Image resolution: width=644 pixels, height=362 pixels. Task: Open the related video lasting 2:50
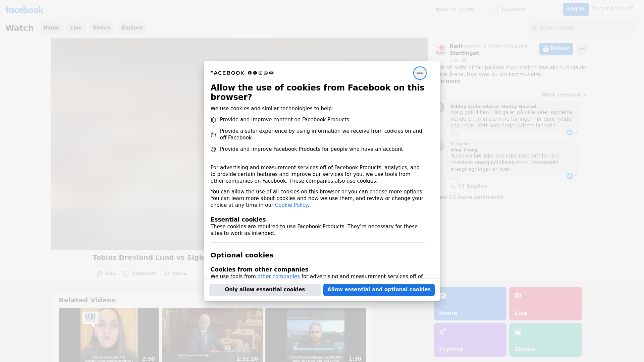click(x=109, y=335)
